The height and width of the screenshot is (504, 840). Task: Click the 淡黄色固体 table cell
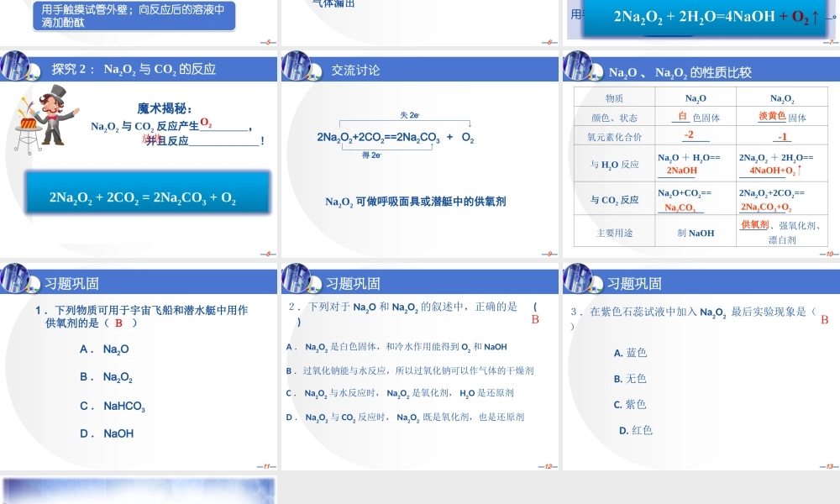coord(782,118)
